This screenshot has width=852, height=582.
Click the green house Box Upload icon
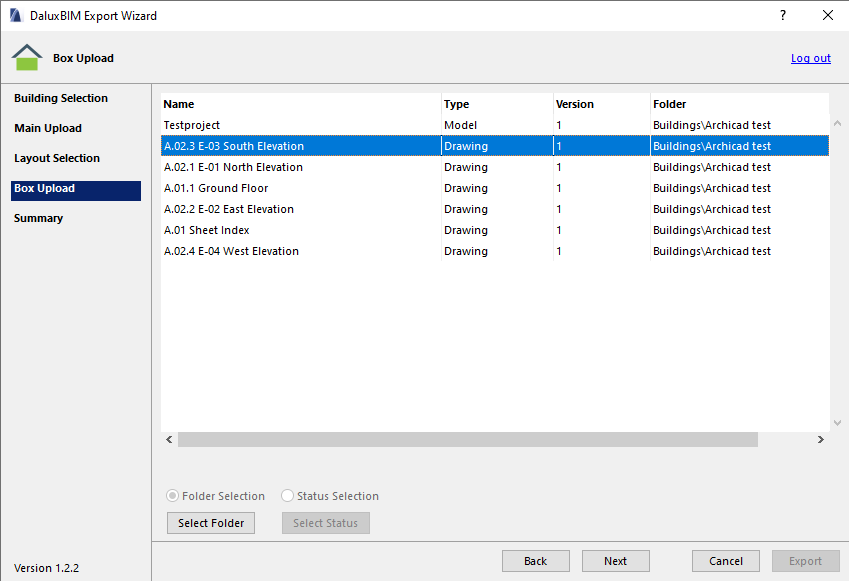click(x=27, y=58)
